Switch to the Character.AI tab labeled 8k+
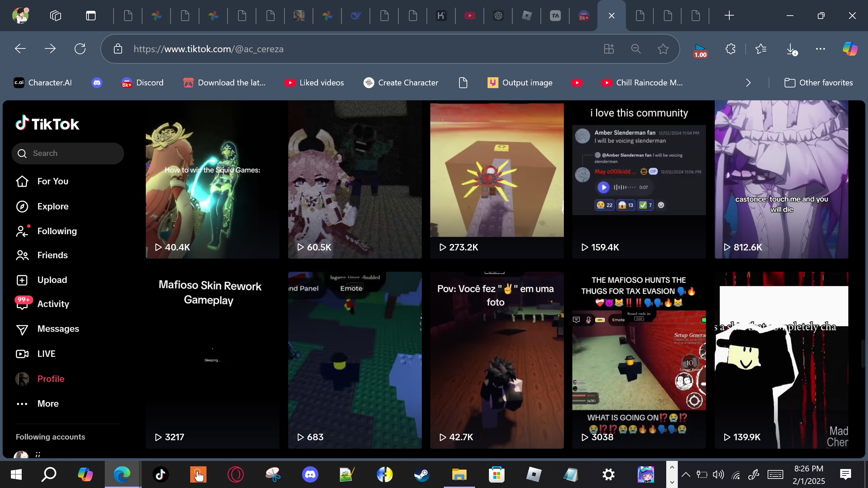Screen dimensions: 868x488 click(583, 16)
